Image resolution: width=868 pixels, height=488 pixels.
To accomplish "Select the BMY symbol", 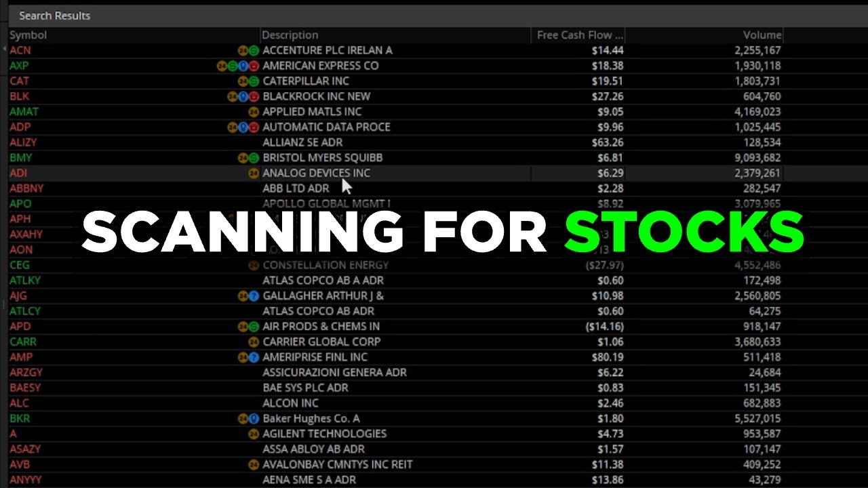I will click(20, 158).
